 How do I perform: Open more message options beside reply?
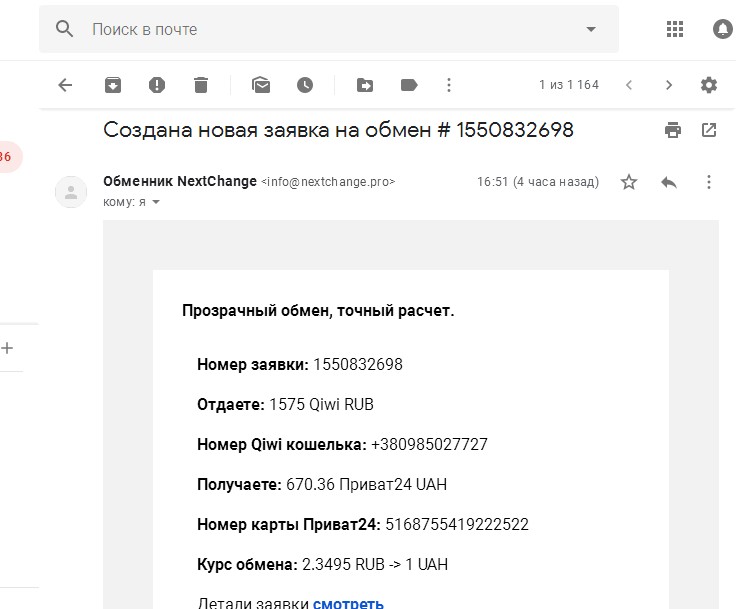[709, 182]
